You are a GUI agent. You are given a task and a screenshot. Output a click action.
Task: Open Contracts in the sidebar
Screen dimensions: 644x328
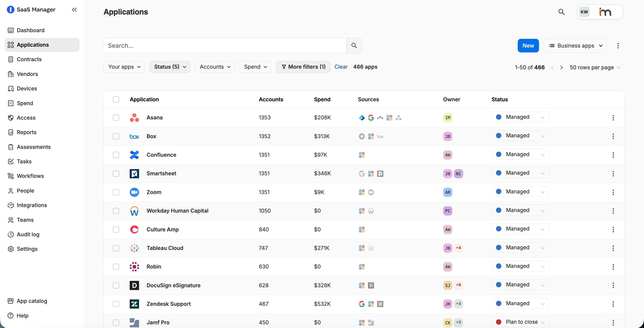click(29, 59)
